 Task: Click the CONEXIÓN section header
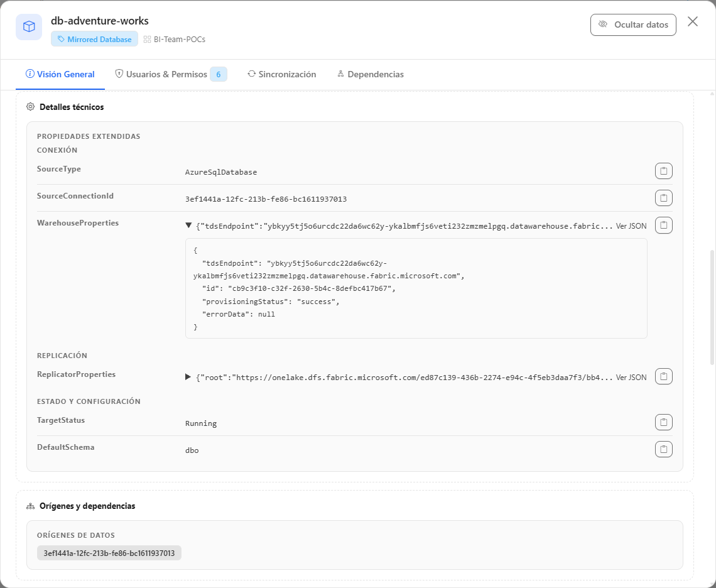57,150
